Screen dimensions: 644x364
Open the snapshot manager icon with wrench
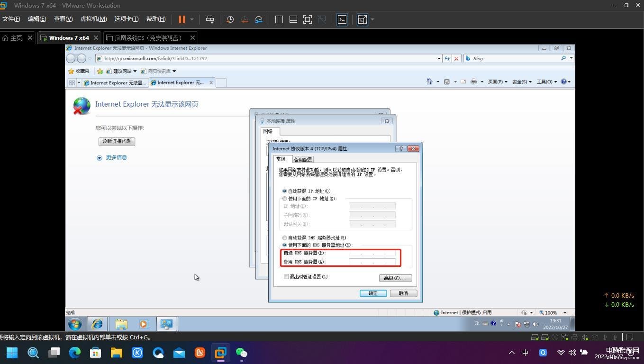click(259, 19)
